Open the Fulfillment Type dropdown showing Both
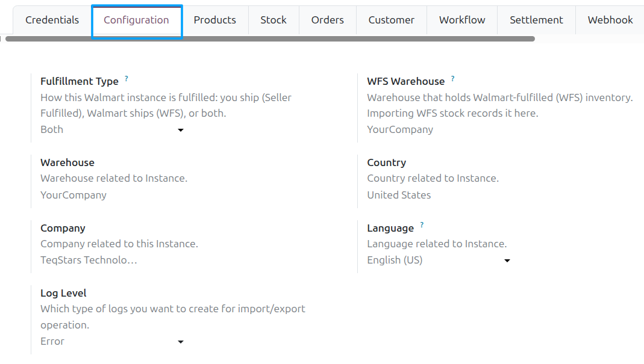 pos(112,130)
